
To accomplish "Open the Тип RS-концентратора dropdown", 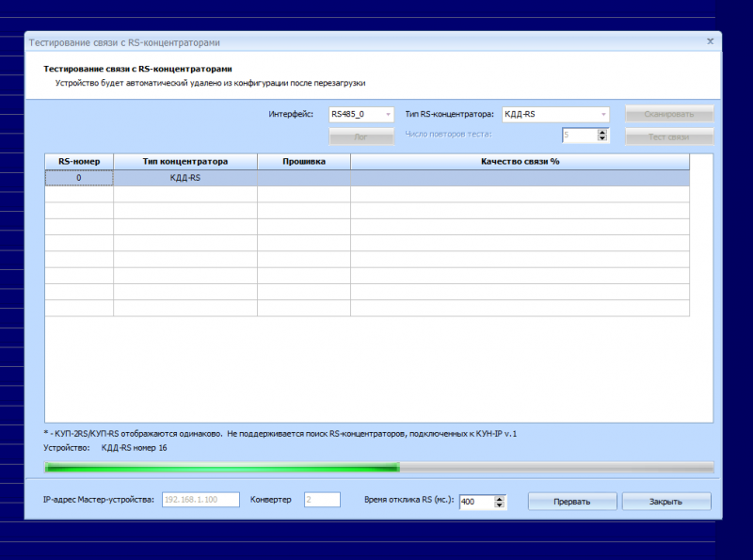I will pos(601,114).
